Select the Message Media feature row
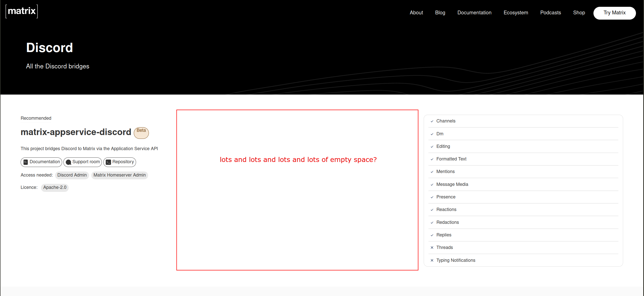 [x=452, y=184]
